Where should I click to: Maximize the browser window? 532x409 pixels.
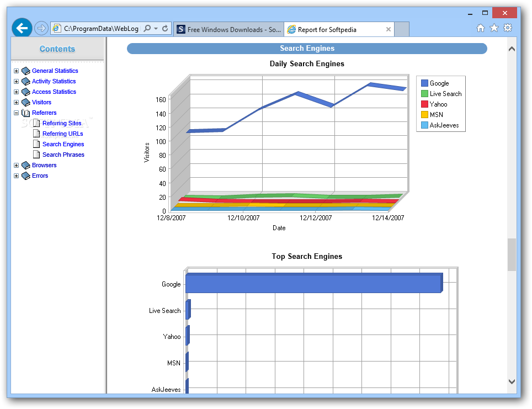click(485, 13)
